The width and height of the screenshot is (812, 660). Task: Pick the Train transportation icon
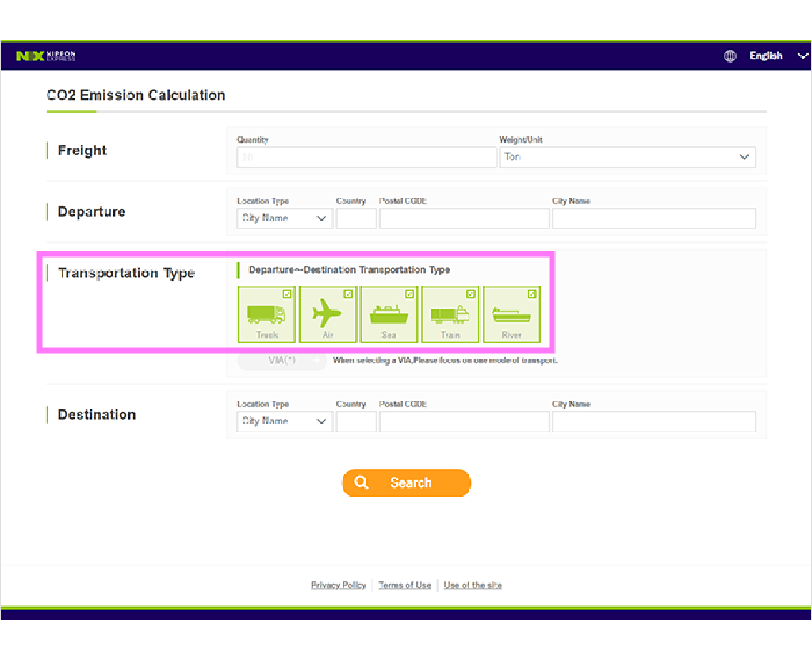pyautogui.click(x=450, y=314)
